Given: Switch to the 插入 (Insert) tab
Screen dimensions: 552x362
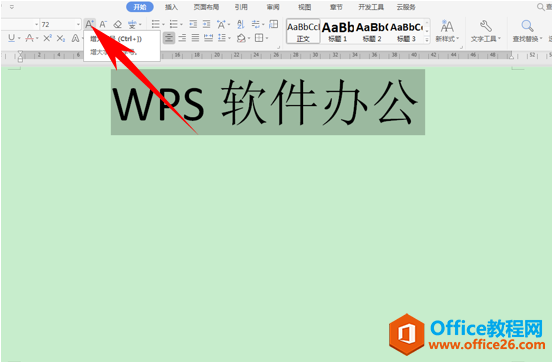Looking at the screenshot, I should (171, 7).
